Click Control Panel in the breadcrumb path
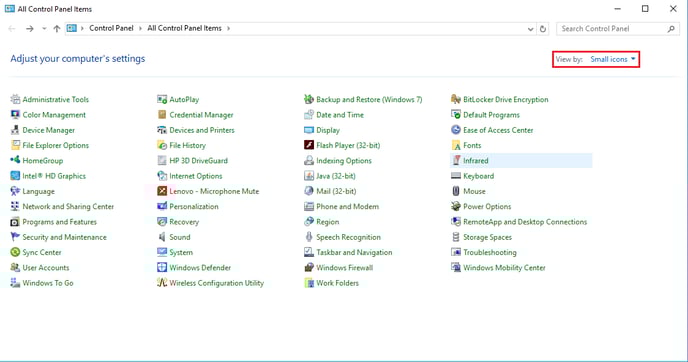688x362 pixels. pos(111,28)
